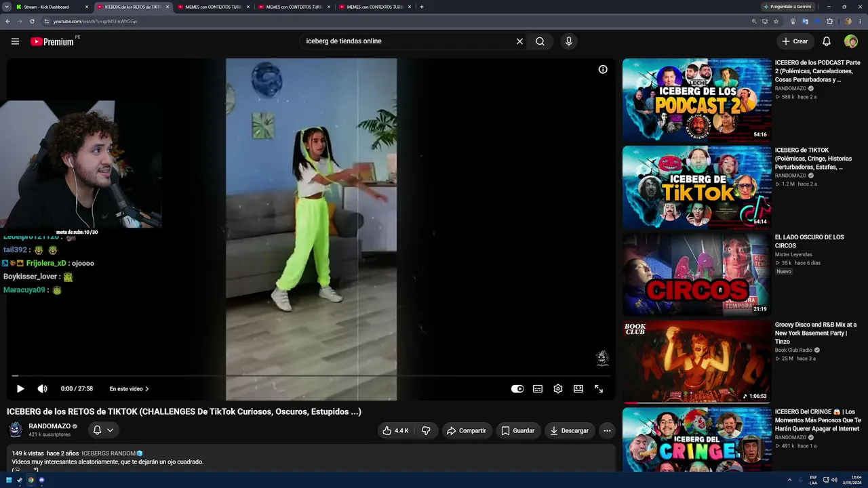868x488 pixels.
Task: Open the ICEBERG de TikTok thumbnail
Action: tap(696, 187)
